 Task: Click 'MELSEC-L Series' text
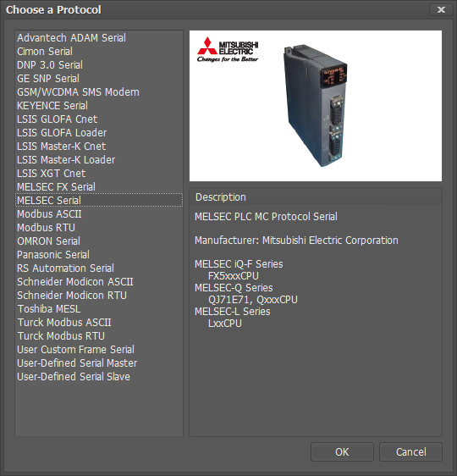[x=232, y=312]
